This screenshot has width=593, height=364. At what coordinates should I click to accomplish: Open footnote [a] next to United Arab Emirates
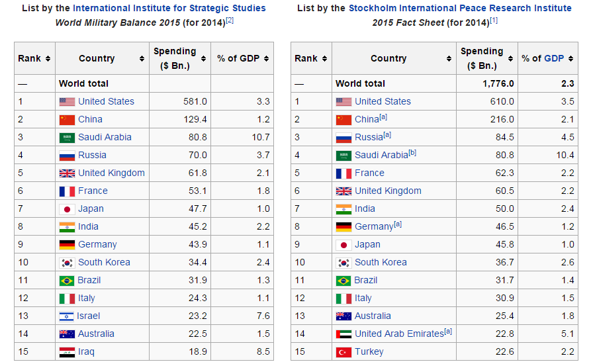448,332
